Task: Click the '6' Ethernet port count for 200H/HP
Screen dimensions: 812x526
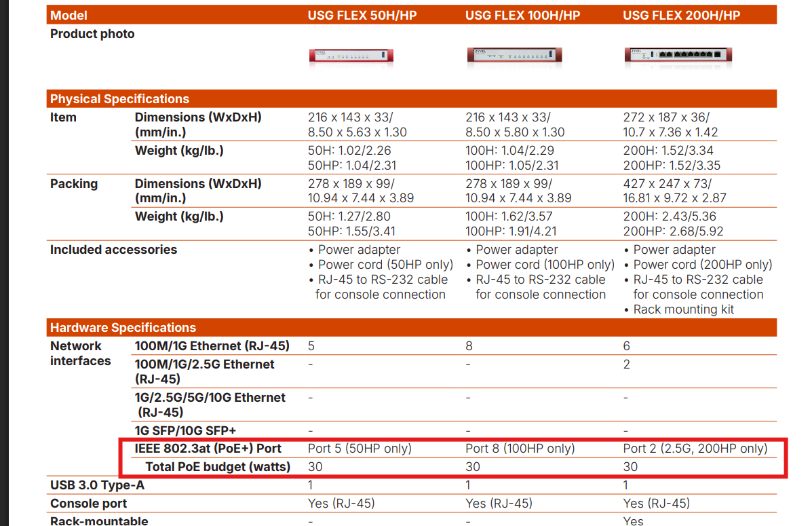Action: (x=627, y=346)
